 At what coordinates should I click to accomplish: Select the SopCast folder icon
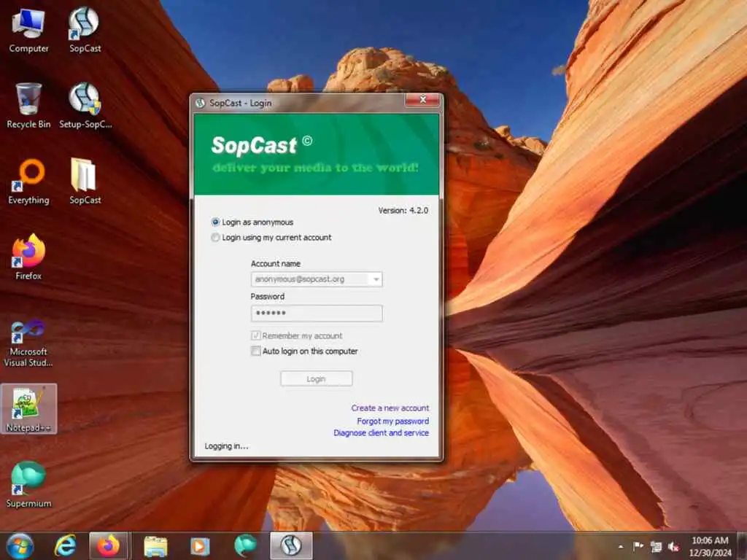pos(85,182)
